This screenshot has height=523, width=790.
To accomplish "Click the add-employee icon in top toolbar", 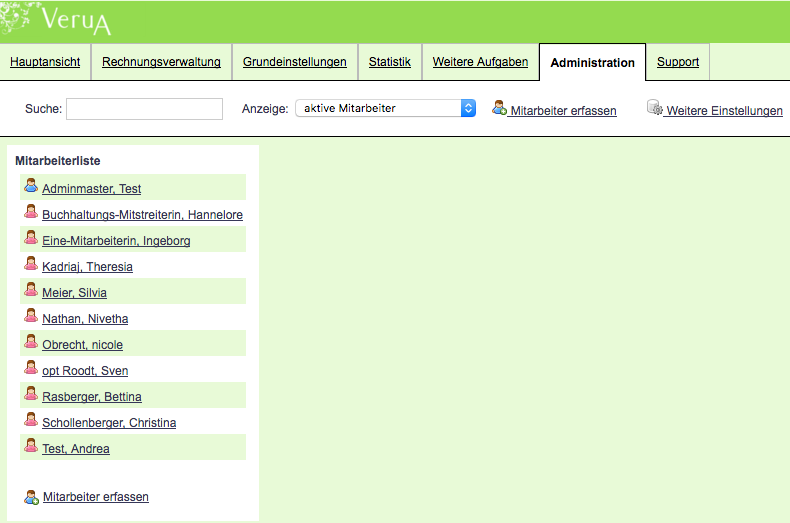I will 499,108.
